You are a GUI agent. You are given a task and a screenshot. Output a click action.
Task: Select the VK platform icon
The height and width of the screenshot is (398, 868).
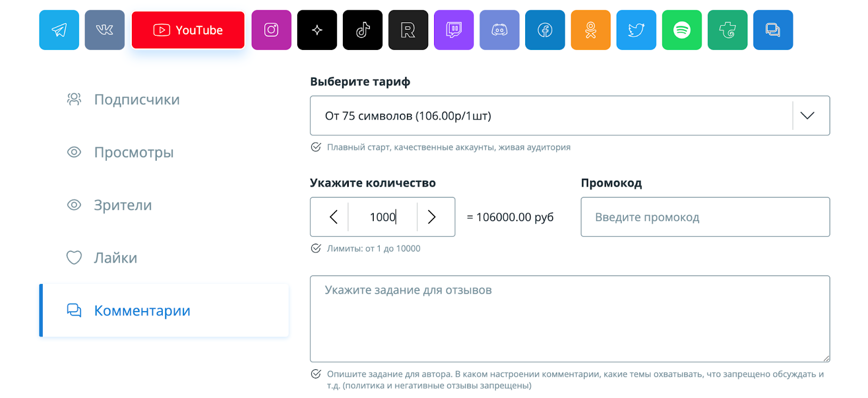click(x=105, y=30)
